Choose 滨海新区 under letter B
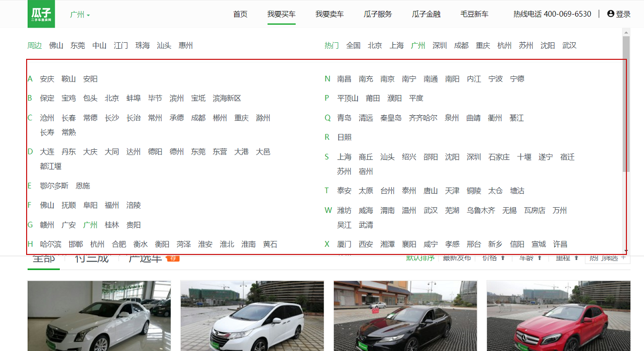 click(x=227, y=98)
